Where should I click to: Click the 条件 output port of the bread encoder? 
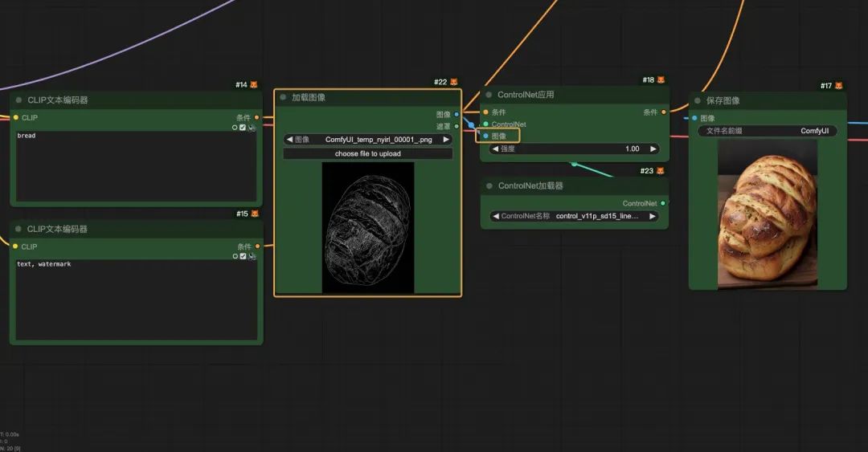(257, 117)
